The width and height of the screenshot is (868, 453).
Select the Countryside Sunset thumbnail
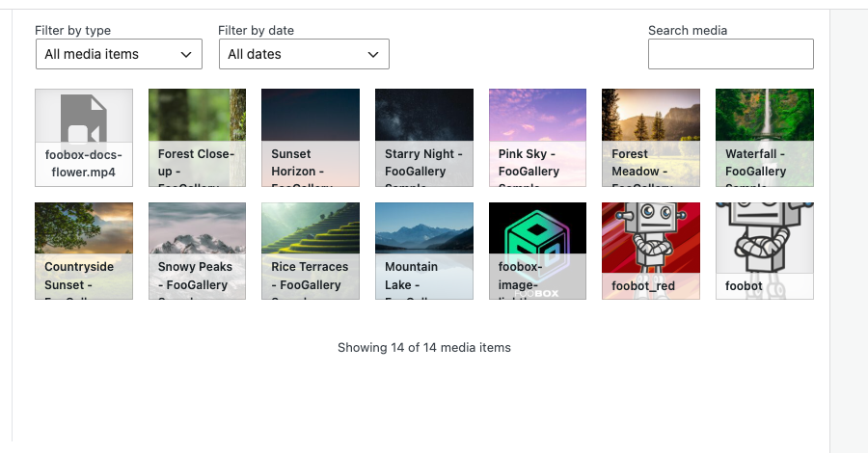84,252
